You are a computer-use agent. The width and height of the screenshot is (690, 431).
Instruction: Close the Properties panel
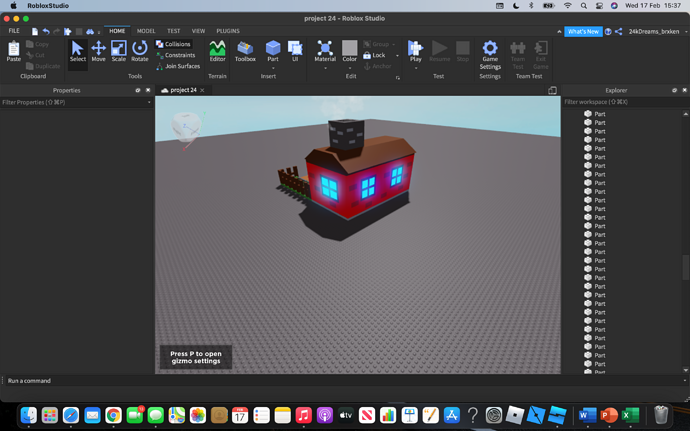[x=148, y=90]
